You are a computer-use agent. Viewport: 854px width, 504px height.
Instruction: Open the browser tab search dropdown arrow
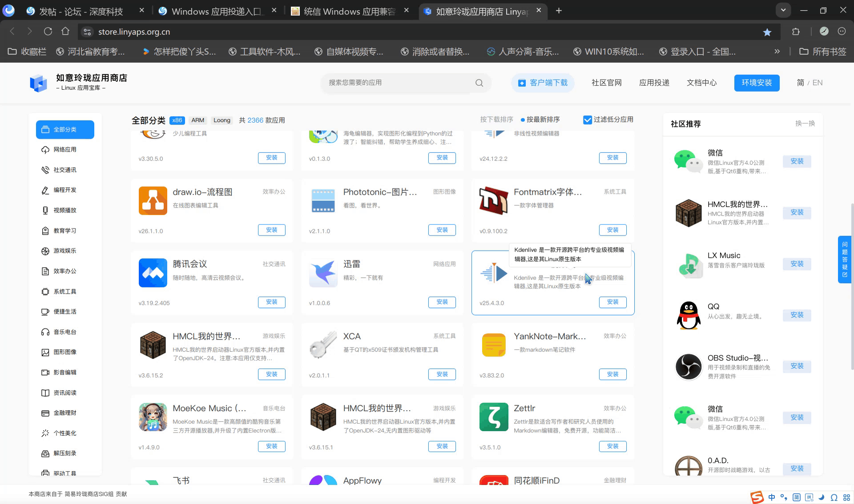pyautogui.click(x=783, y=10)
